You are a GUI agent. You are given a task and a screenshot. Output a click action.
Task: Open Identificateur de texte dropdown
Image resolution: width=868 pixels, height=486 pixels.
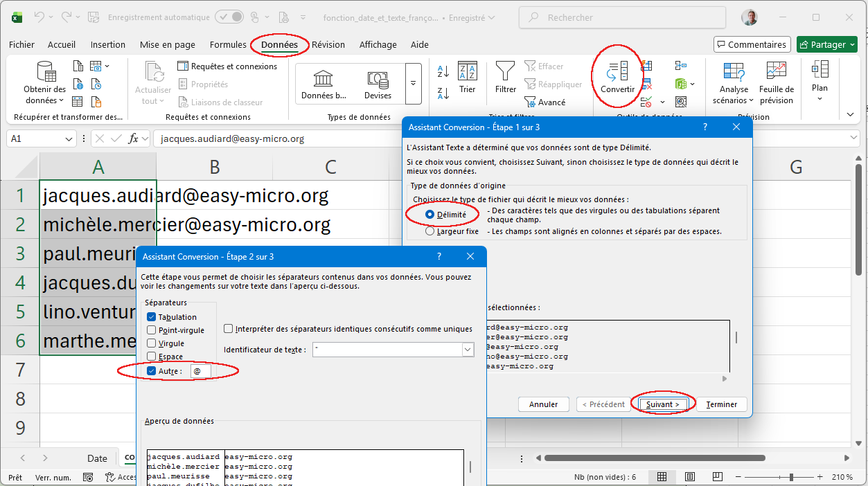coord(467,350)
